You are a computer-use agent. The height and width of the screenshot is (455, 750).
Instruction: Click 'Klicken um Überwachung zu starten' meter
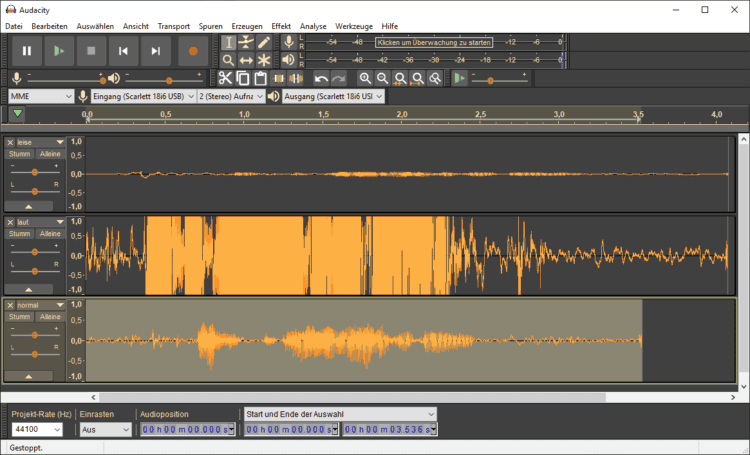click(x=434, y=43)
